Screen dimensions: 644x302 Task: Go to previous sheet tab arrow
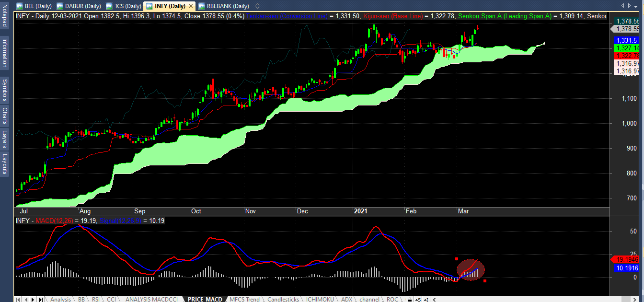pyautogui.click(x=25, y=299)
